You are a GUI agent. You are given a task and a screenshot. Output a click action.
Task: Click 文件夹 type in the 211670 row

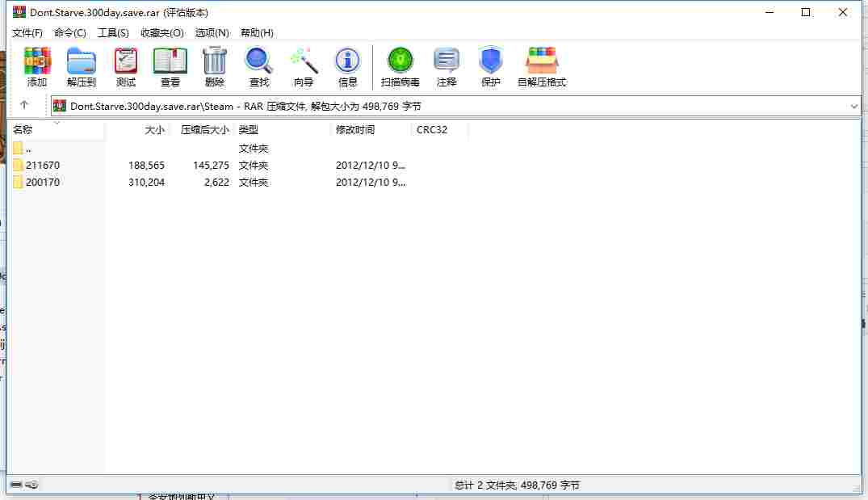(x=254, y=165)
